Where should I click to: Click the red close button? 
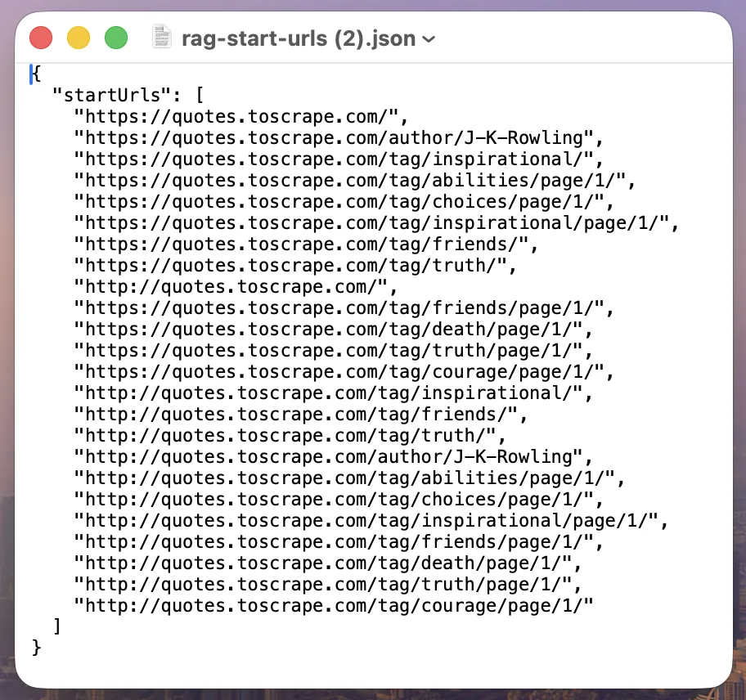pos(40,37)
